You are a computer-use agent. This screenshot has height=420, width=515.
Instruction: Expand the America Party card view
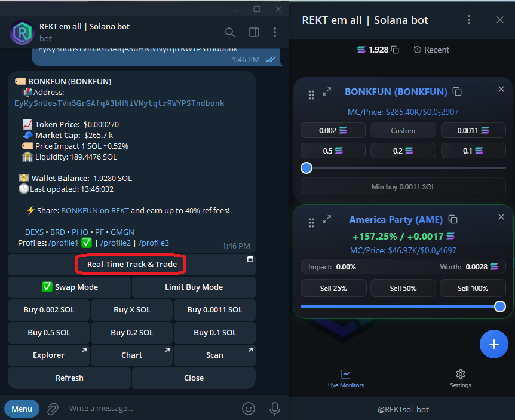[326, 219]
